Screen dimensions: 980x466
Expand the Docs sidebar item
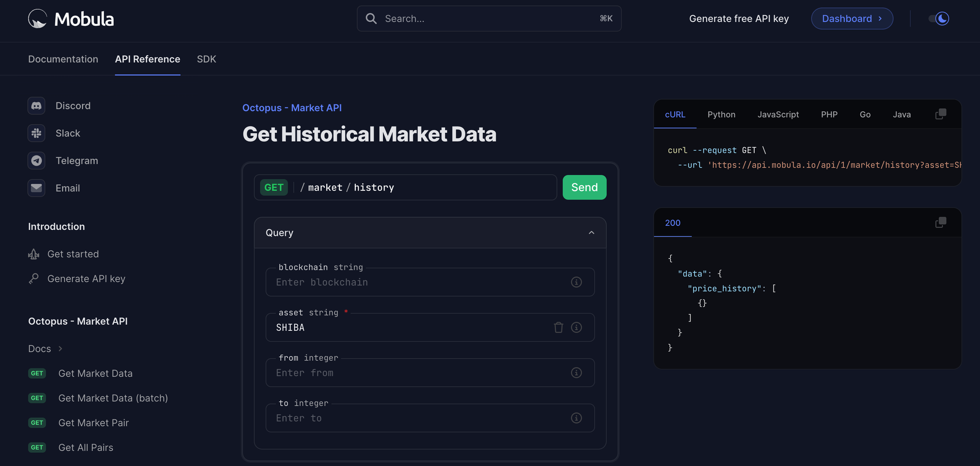46,349
